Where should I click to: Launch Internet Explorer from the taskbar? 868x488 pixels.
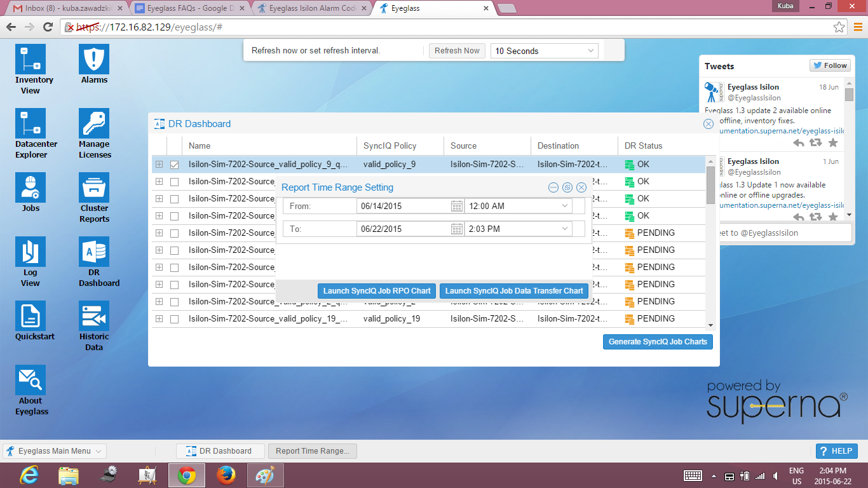tap(29, 475)
